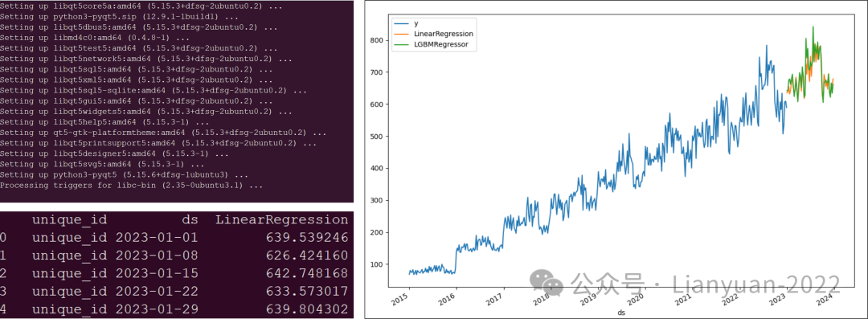Screen dimensions: 868x319
Task: Click the 800 tick on the chart y-axis
Action: click(377, 40)
